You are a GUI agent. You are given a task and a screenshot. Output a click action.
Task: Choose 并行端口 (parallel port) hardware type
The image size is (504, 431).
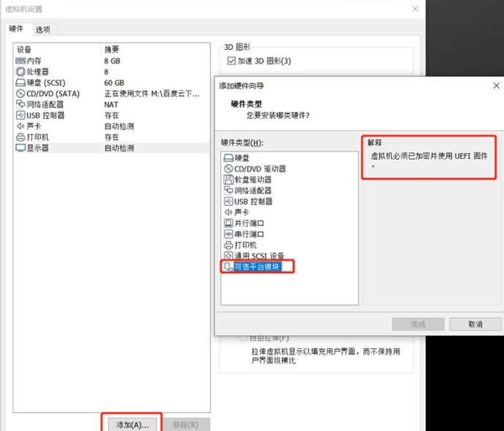pos(249,223)
